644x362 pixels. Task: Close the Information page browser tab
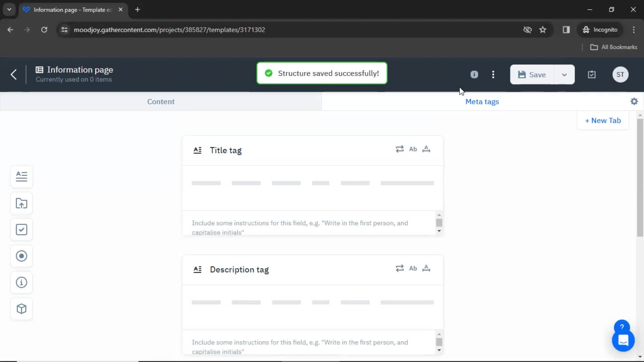coord(120,10)
